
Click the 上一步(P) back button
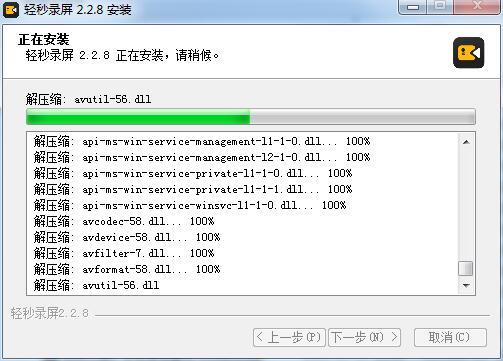289,337
